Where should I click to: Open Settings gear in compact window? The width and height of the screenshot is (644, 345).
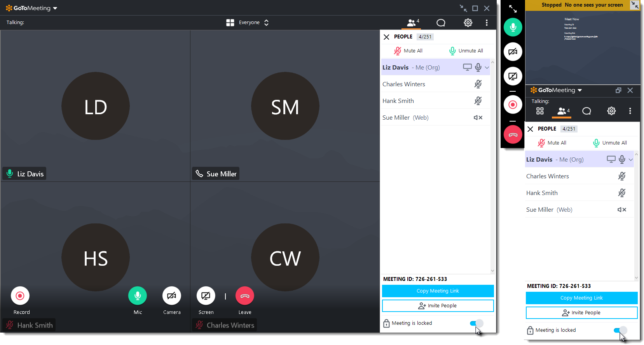[611, 111]
